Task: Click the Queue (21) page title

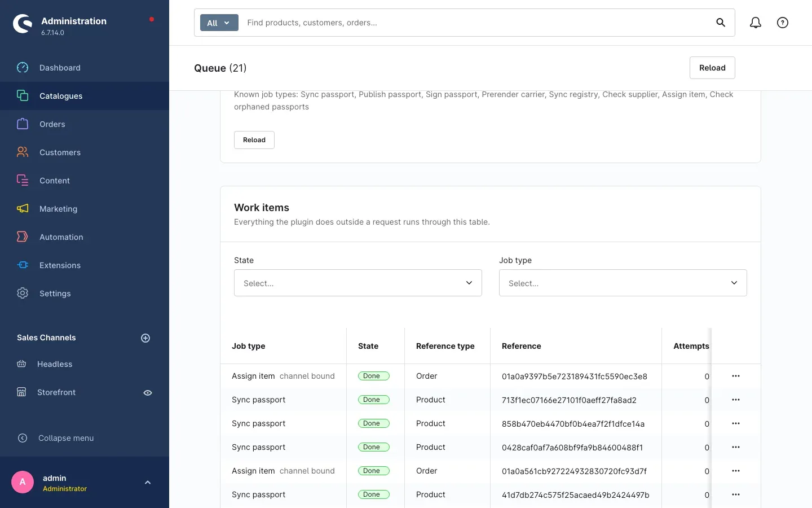Action: click(220, 68)
